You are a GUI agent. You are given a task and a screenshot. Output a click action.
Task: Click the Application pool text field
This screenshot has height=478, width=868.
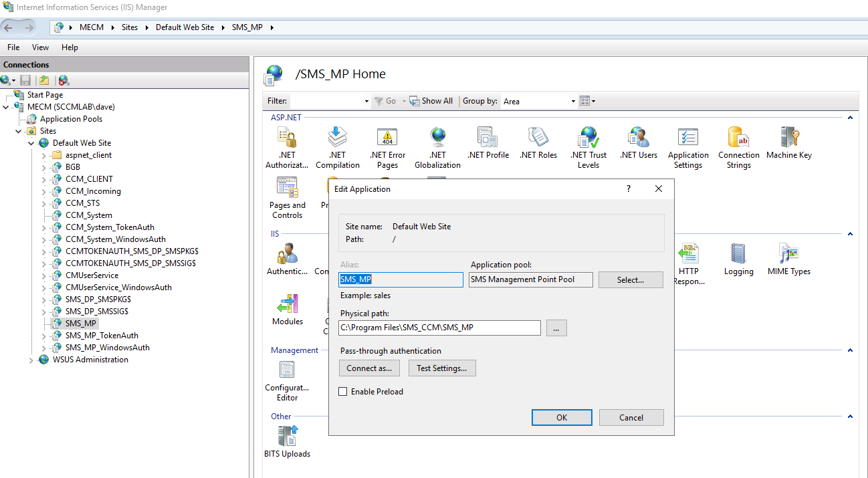531,279
